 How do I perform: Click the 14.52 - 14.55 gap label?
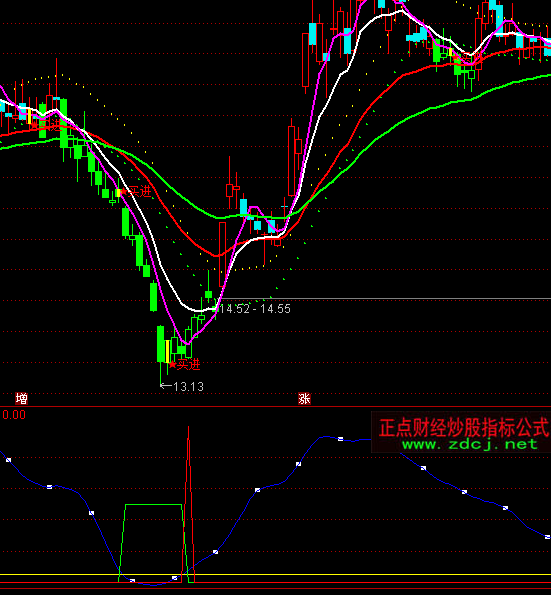tap(255, 309)
